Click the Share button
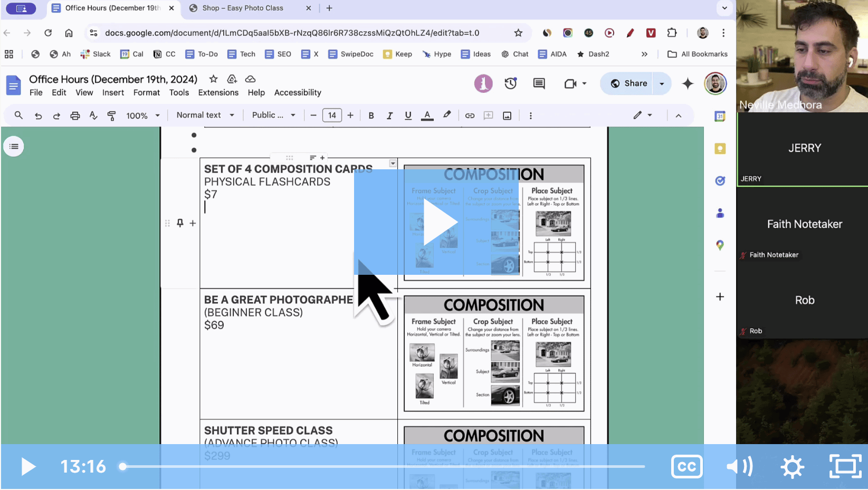The width and height of the screenshot is (868, 490). pyautogui.click(x=629, y=83)
